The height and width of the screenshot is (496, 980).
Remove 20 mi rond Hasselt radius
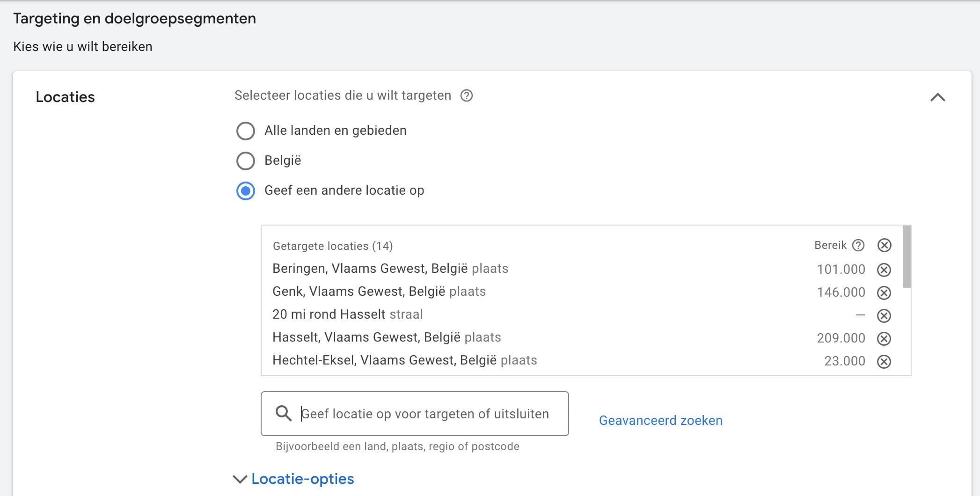pyautogui.click(x=884, y=316)
